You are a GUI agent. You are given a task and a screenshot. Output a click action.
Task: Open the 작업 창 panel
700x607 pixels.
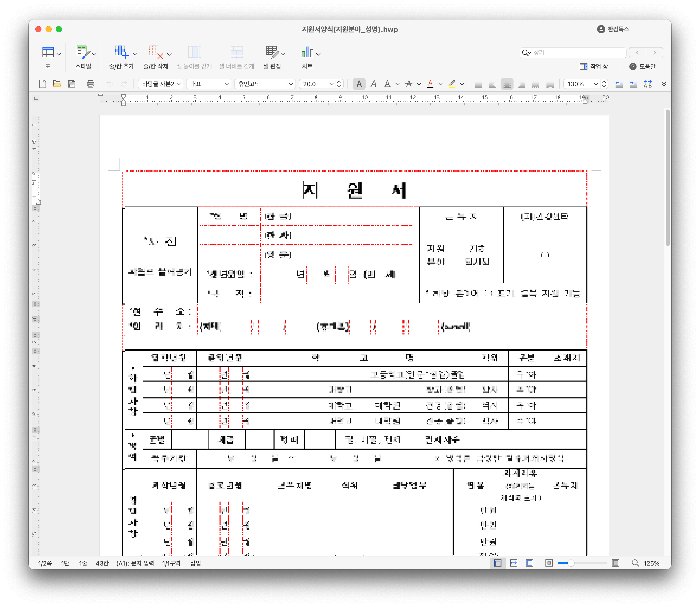pos(594,66)
